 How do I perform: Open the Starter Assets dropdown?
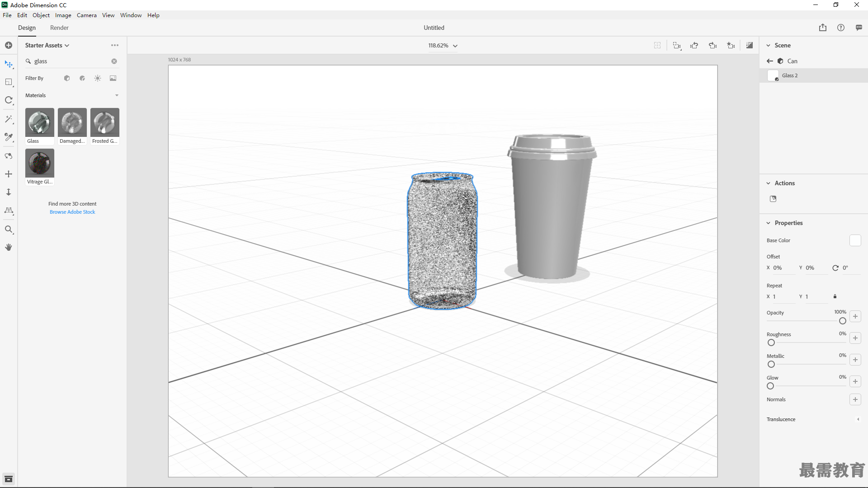click(47, 45)
